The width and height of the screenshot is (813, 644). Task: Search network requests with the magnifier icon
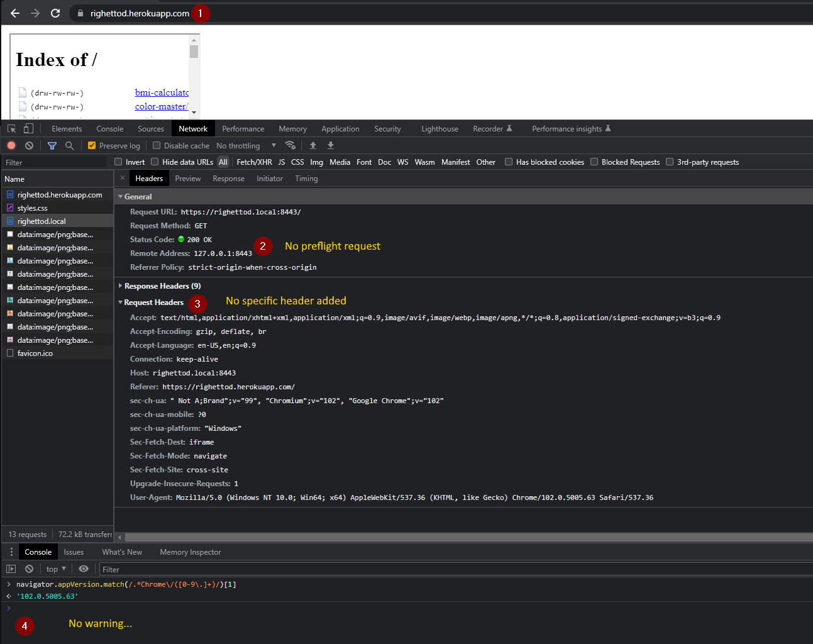point(69,145)
